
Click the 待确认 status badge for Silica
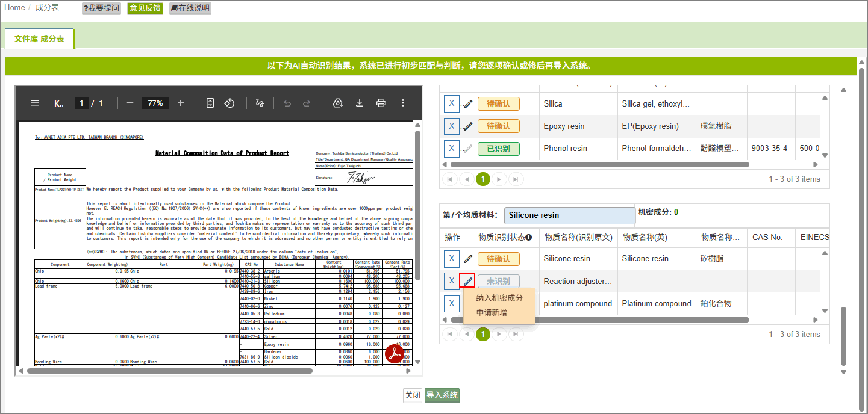pos(499,103)
